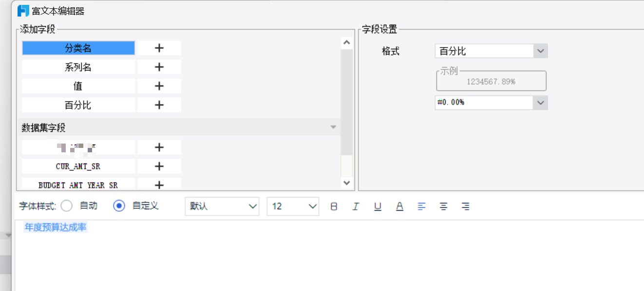
Task: Select the 自动 font style radio
Action: point(67,206)
